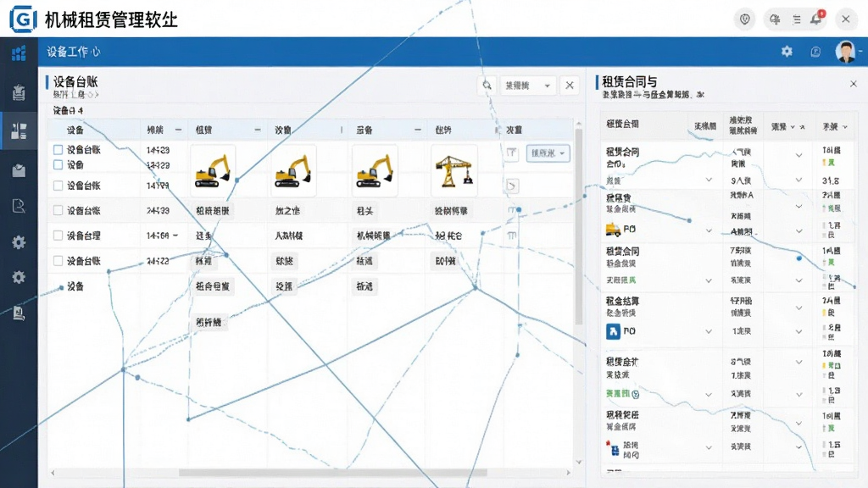Click the 租赁合同 column header in right panel
Viewport: 868px width, 488px height.
point(623,124)
